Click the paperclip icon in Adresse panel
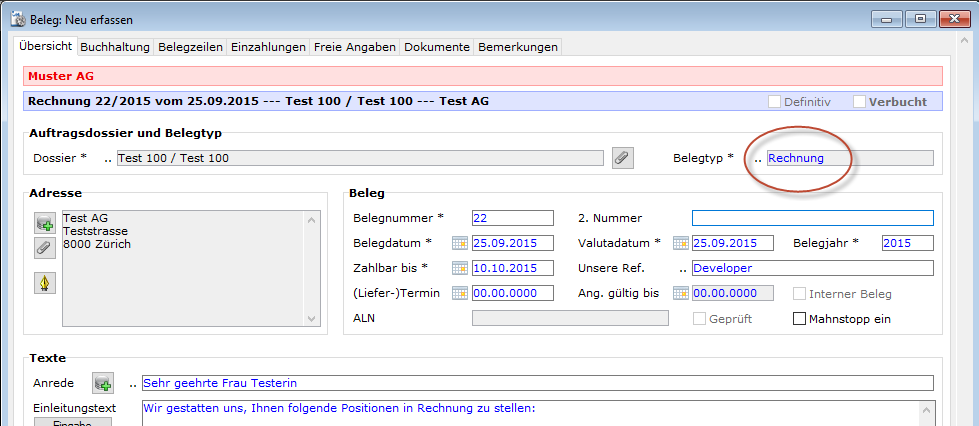Viewport: 979px width, 426px height. coord(44,247)
